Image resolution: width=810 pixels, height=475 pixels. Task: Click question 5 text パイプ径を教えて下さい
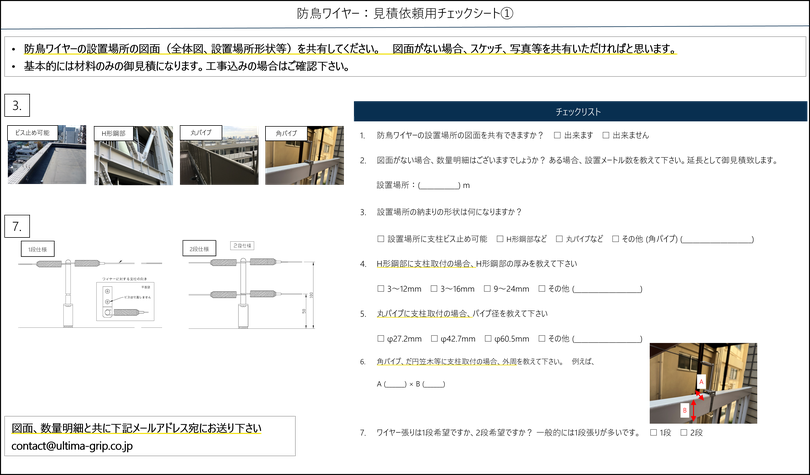(462, 314)
